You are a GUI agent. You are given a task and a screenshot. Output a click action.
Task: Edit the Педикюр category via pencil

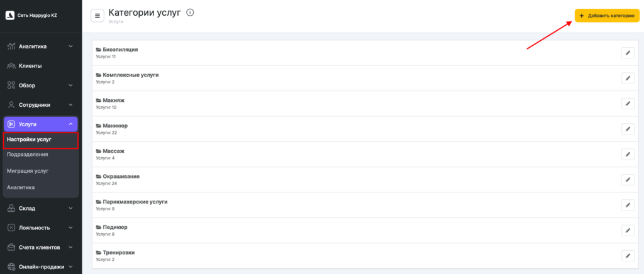(x=627, y=231)
